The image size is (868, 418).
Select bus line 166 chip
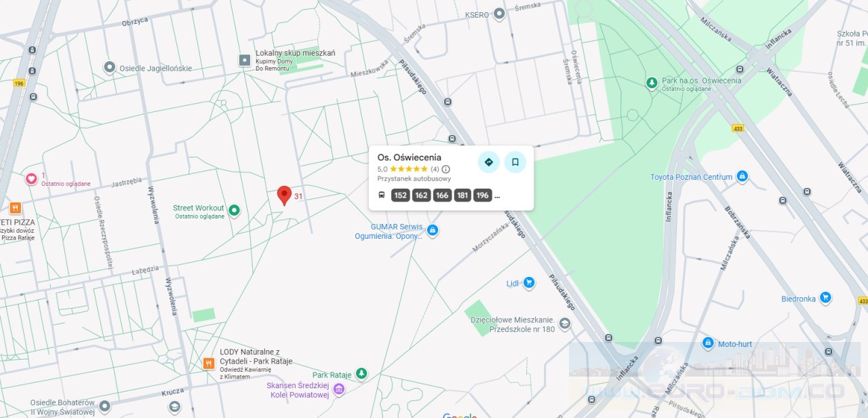(x=442, y=195)
